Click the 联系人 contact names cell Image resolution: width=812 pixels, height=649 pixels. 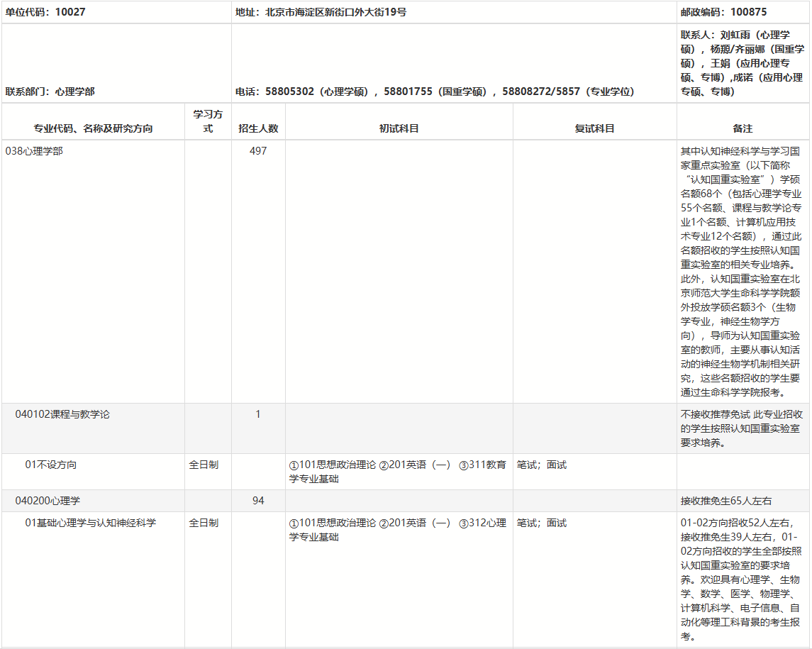pos(742,63)
